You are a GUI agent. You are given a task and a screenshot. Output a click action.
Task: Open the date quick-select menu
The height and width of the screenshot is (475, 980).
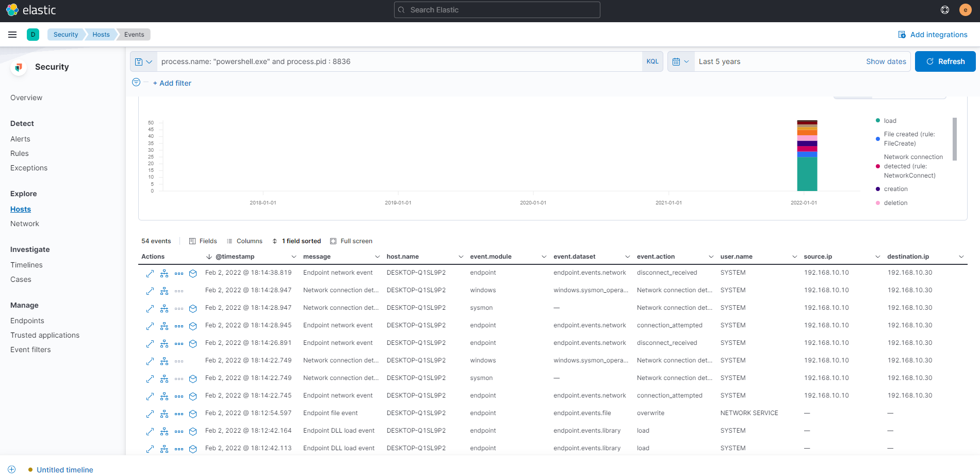(680, 61)
